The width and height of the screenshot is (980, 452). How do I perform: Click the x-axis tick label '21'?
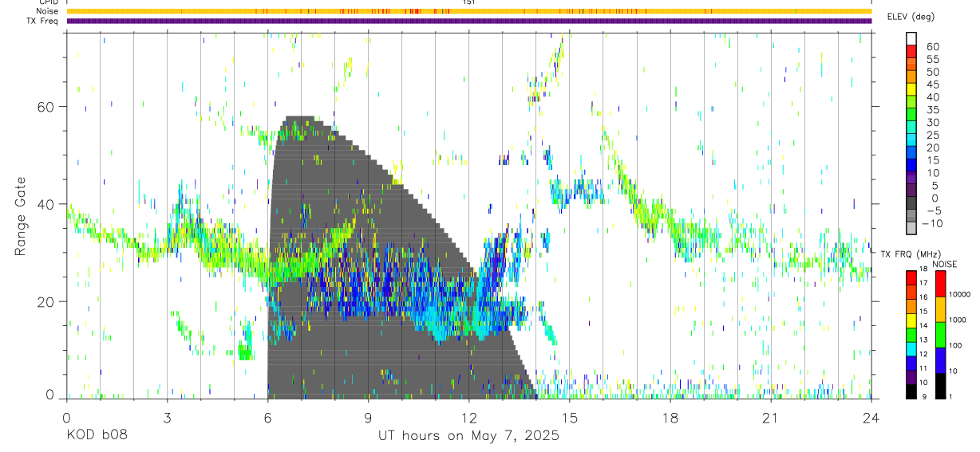coord(771,419)
